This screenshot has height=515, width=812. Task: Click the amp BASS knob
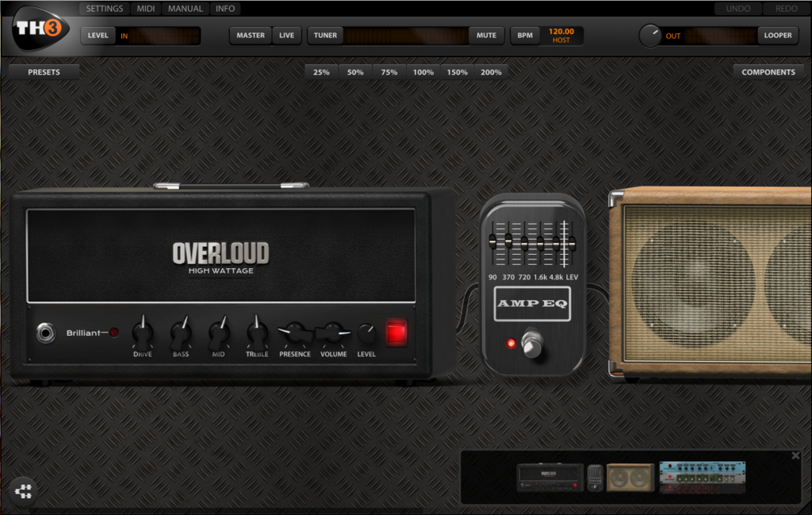click(181, 332)
